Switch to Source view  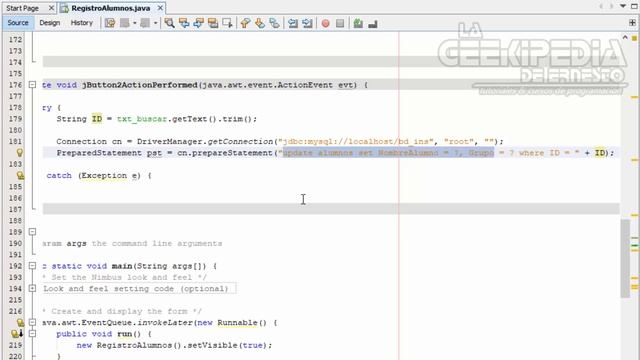coord(18,23)
